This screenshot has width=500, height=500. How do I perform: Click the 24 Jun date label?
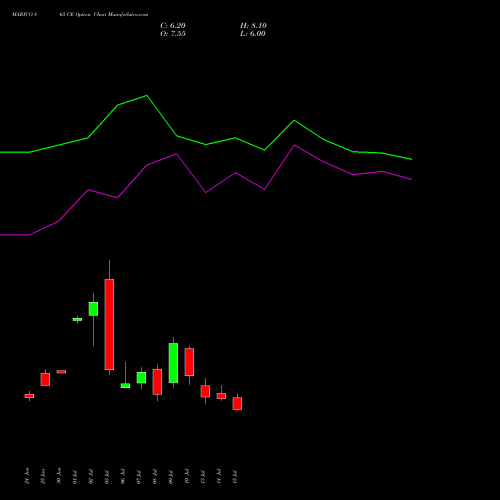tap(27, 476)
